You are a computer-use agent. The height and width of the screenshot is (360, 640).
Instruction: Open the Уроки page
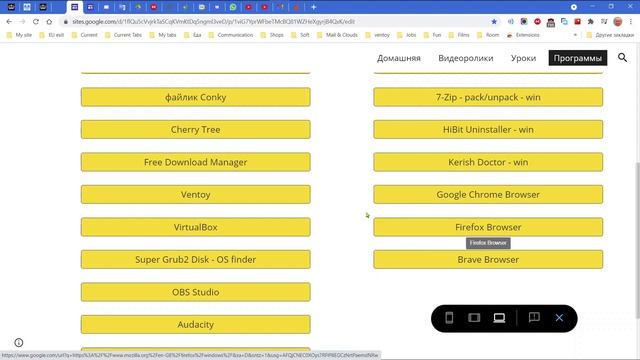[x=523, y=58]
